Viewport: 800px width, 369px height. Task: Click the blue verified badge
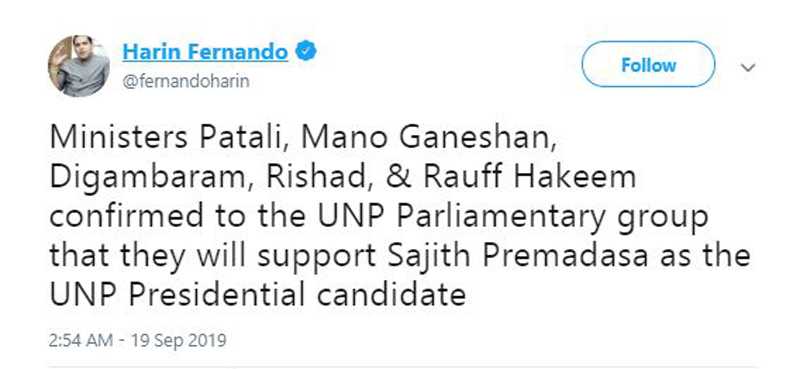click(306, 52)
